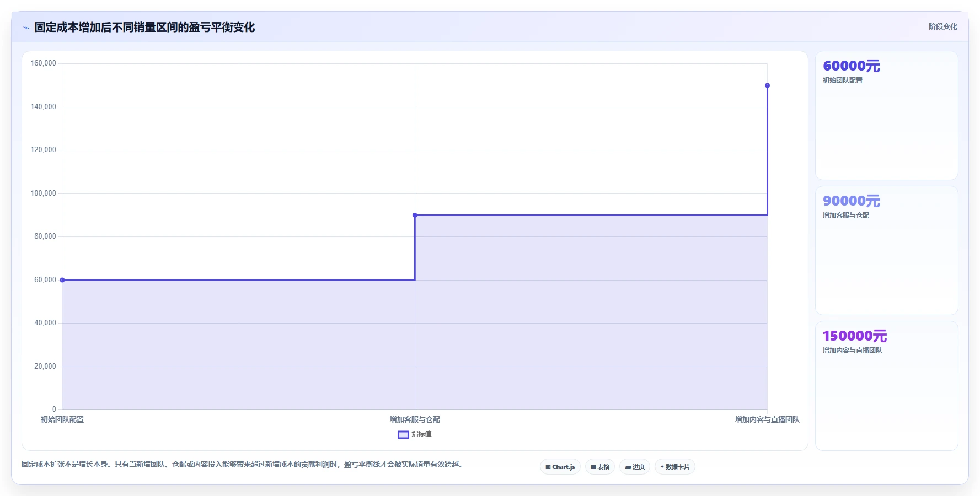The width and height of the screenshot is (980, 496).
Task: Click the icon beside the chart title
Action: [x=26, y=28]
